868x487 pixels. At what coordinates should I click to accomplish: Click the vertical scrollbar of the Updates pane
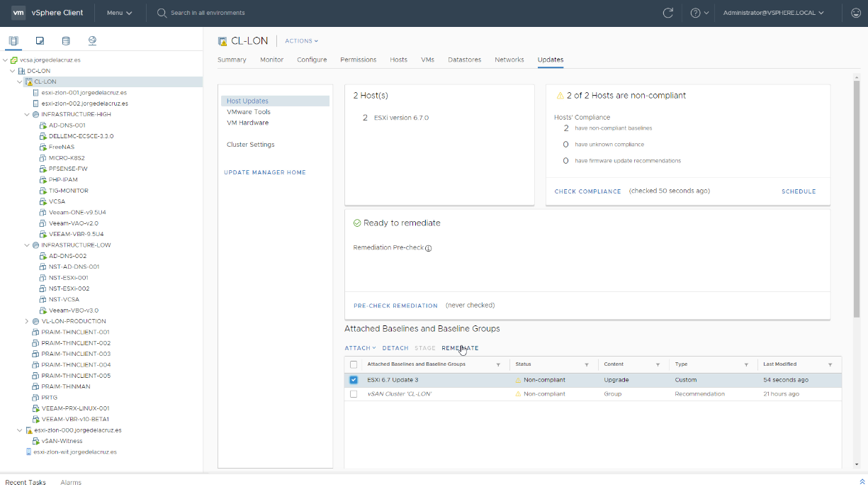(x=857, y=200)
